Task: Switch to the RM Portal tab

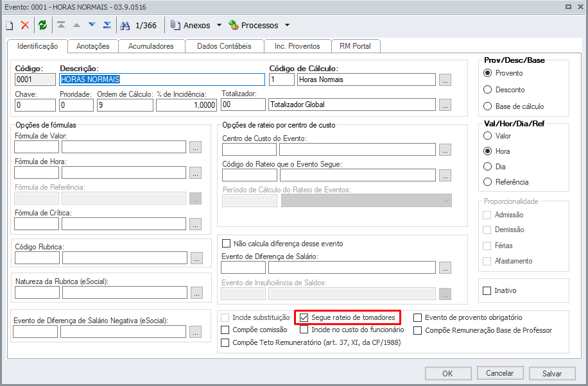Action: pyautogui.click(x=355, y=46)
